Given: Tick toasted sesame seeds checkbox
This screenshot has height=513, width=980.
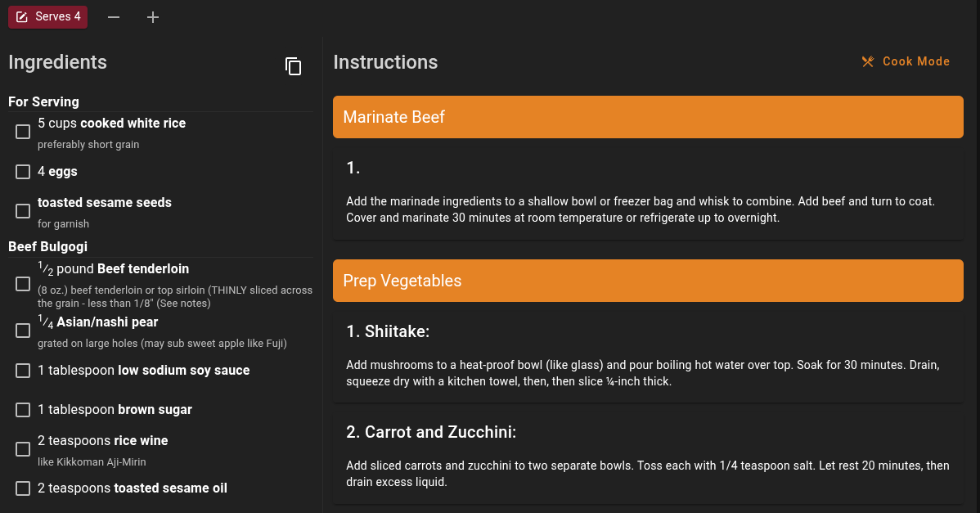Looking at the screenshot, I should tap(23, 211).
